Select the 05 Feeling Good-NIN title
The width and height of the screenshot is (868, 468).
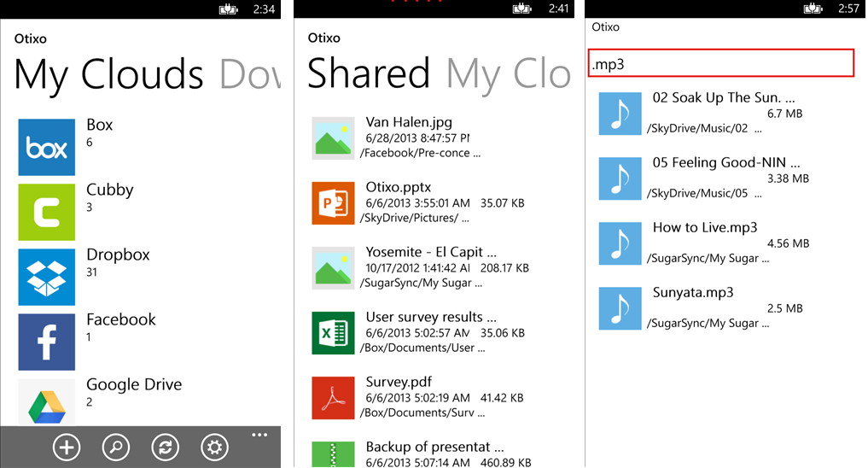pyautogui.click(x=725, y=162)
